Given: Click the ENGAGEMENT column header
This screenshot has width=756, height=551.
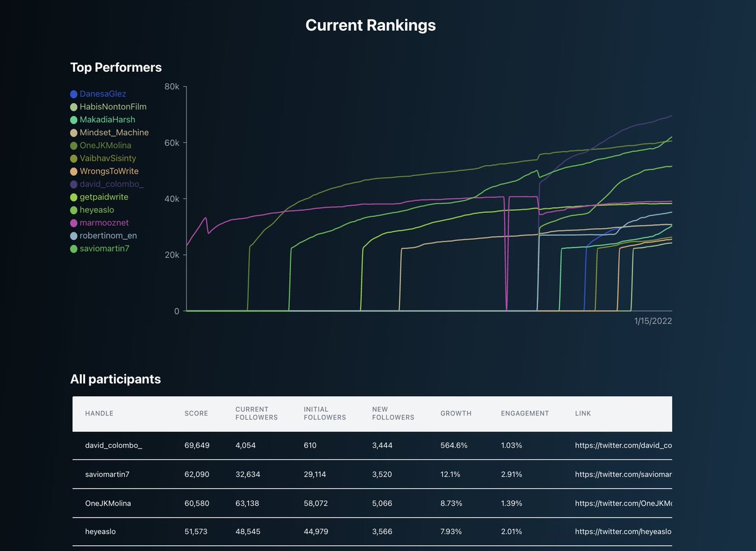Looking at the screenshot, I should point(525,413).
